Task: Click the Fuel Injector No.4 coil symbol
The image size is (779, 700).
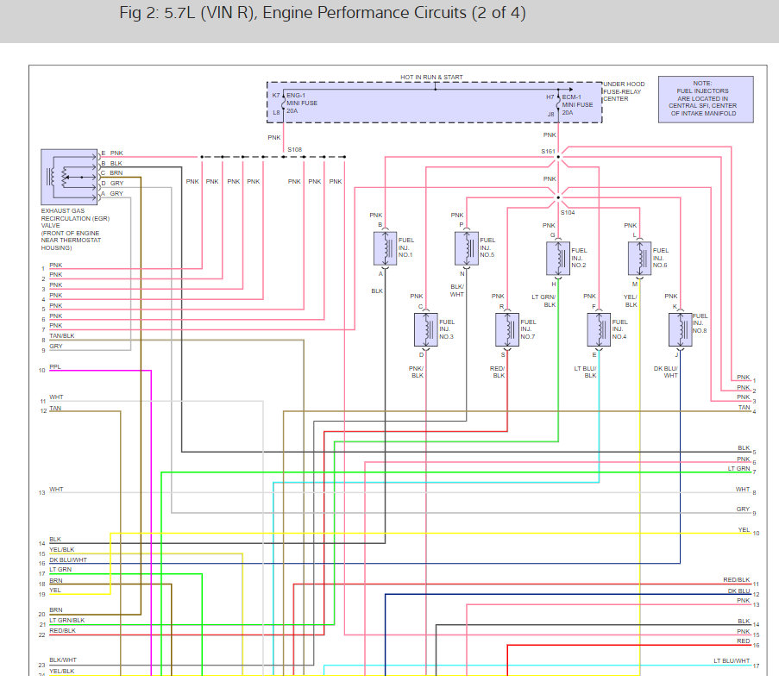Action: [599, 329]
